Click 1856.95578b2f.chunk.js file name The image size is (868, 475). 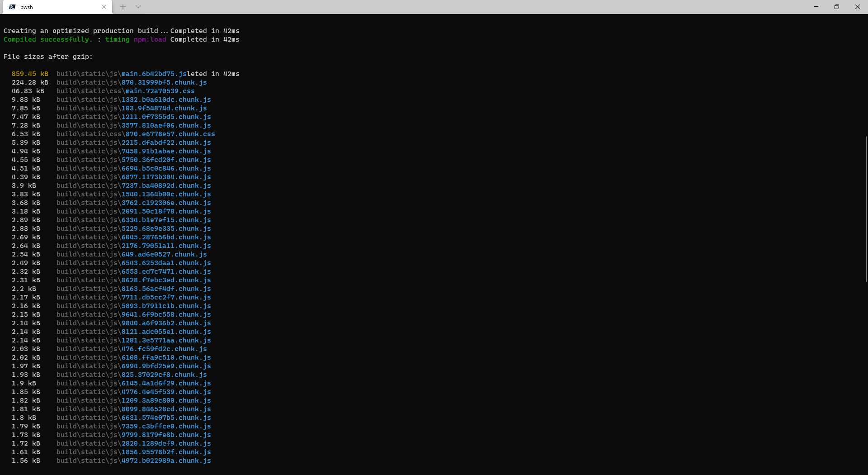point(166,452)
